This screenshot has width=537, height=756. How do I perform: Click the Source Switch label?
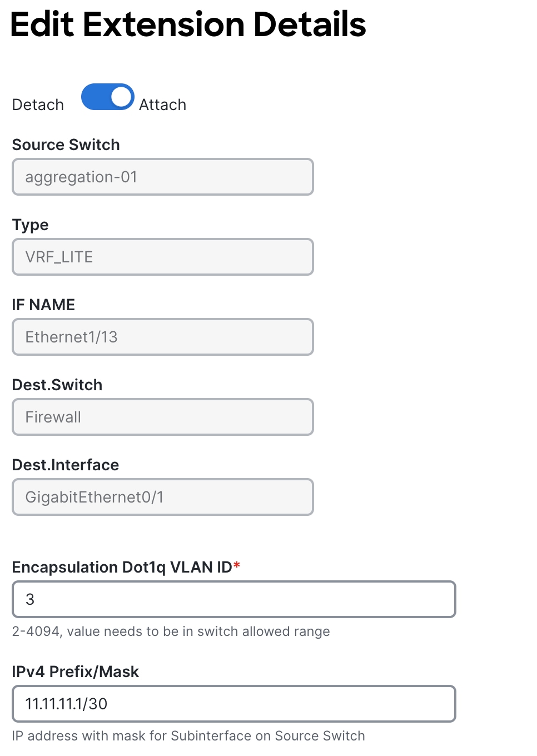coord(66,145)
